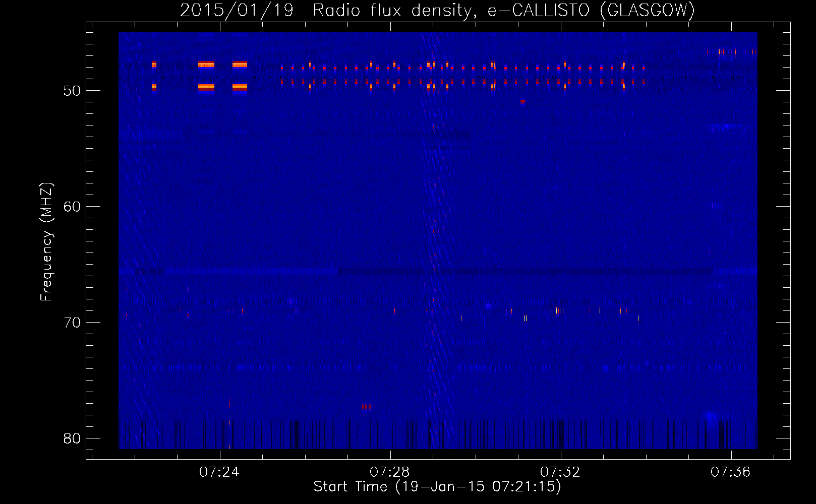Click the 07:24 time axis label

tap(219, 472)
